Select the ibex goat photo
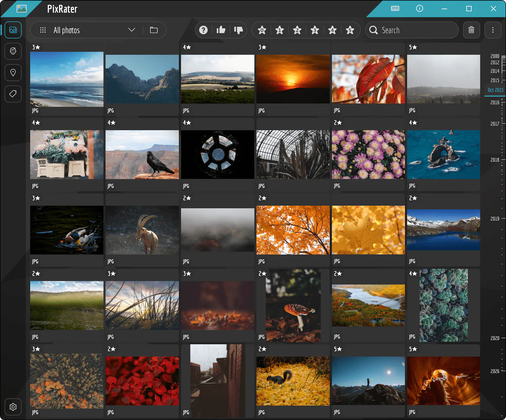Screen dimensions: 506x420 pos(142,230)
